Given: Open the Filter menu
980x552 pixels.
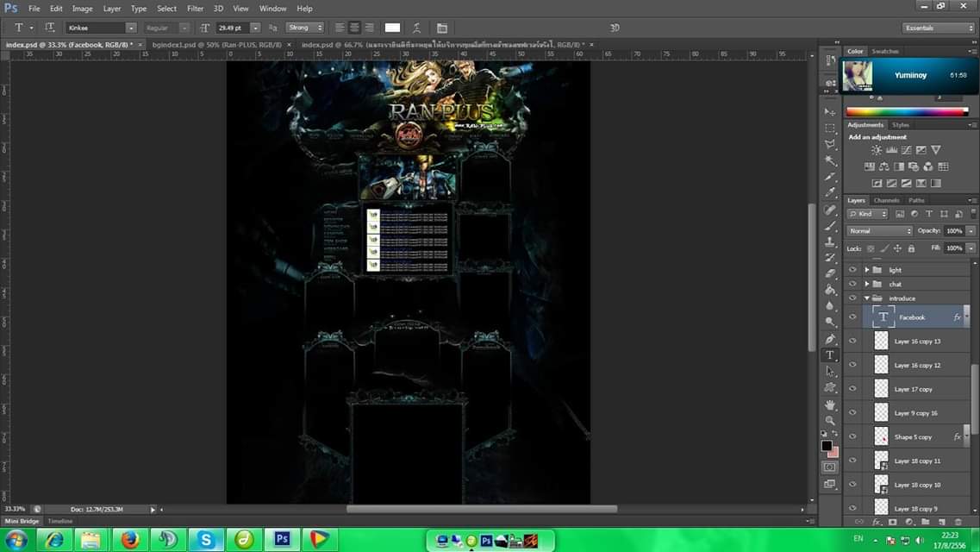Looking at the screenshot, I should pyautogui.click(x=196, y=9).
